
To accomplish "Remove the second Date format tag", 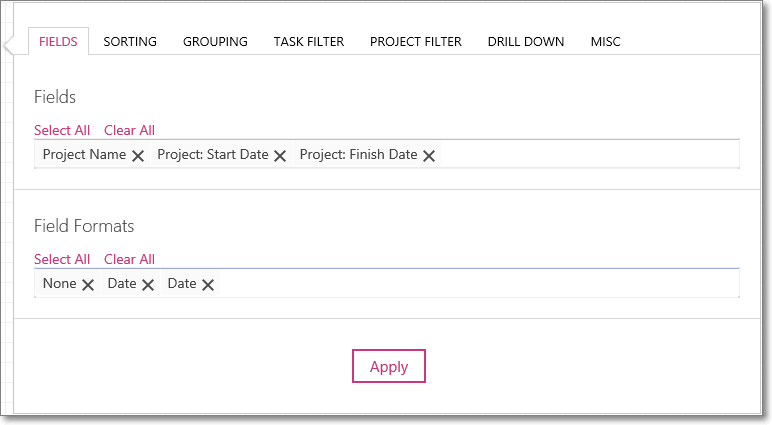I will 208,285.
